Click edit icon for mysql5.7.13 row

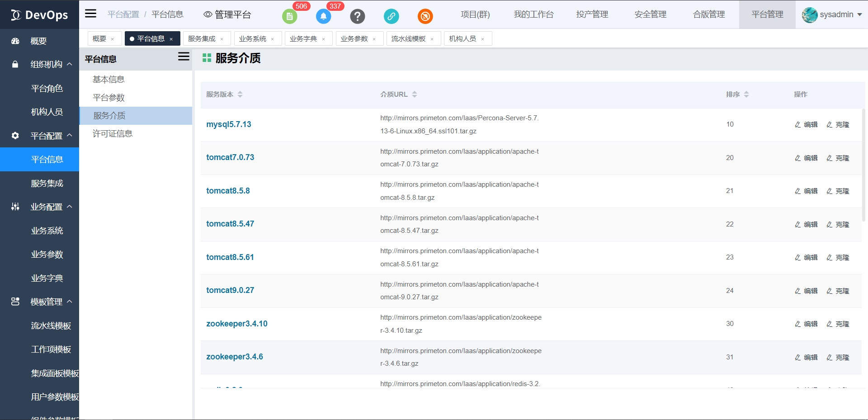(x=806, y=125)
